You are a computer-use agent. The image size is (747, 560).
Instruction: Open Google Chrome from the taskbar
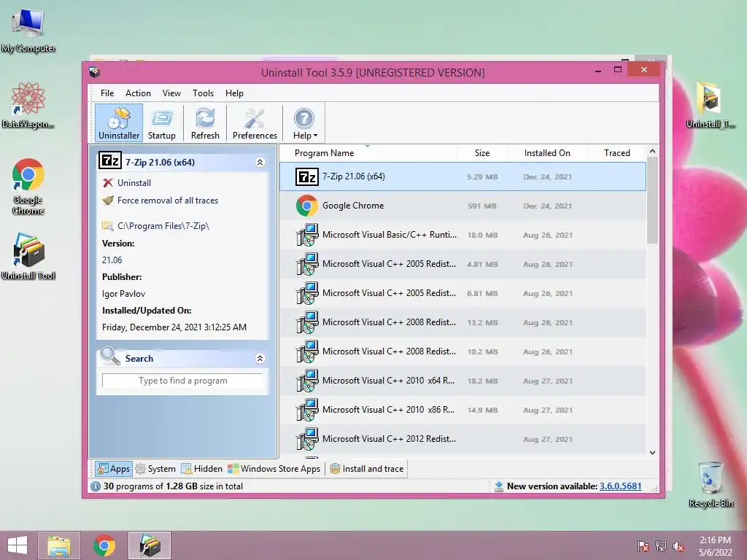click(x=104, y=545)
